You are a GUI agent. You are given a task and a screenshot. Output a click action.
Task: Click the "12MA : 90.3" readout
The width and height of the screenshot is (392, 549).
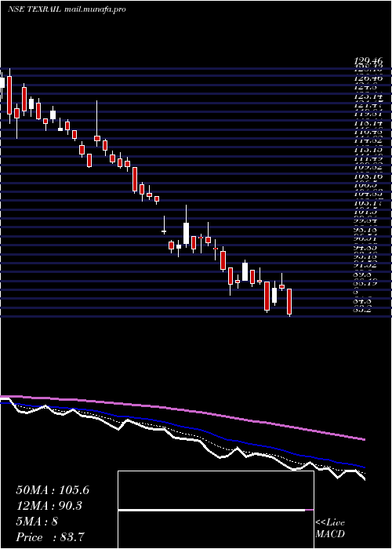50,506
